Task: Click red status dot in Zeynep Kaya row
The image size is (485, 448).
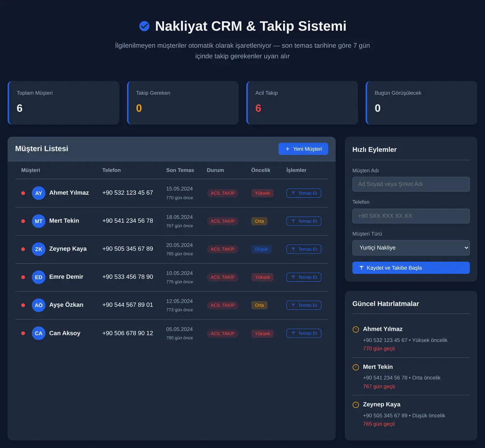Action: (23, 249)
